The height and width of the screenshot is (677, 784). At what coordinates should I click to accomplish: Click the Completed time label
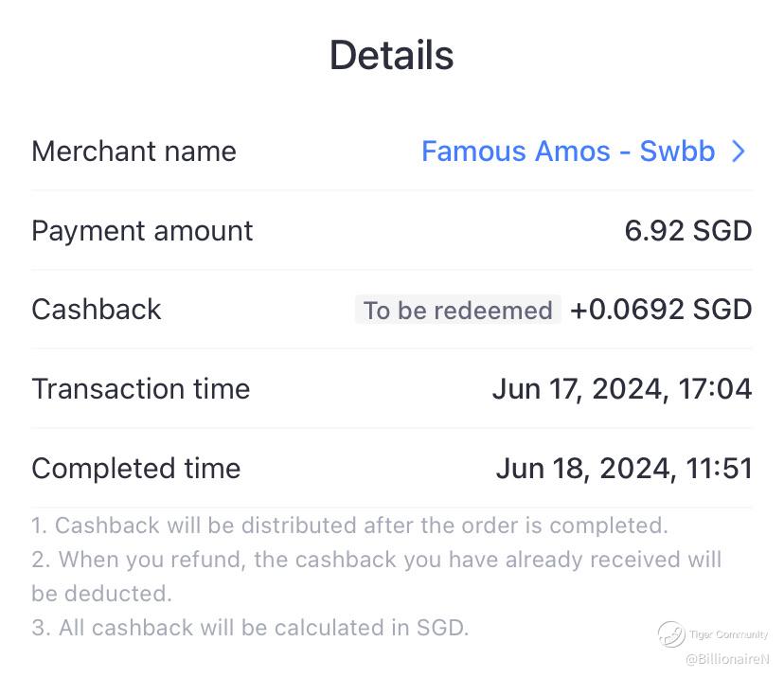click(x=135, y=469)
